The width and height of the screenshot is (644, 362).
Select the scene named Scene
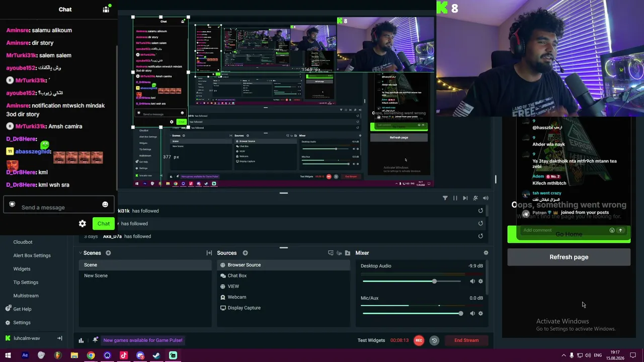(x=145, y=265)
